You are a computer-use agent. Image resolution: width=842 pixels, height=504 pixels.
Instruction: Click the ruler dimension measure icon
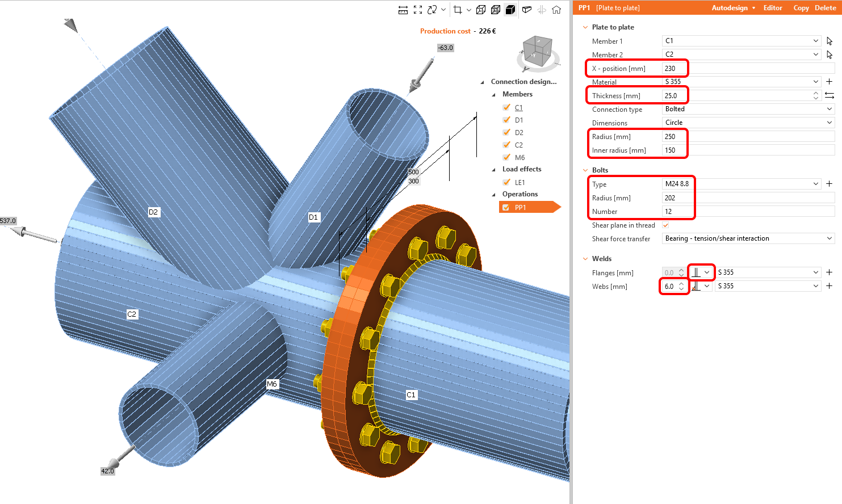403,10
